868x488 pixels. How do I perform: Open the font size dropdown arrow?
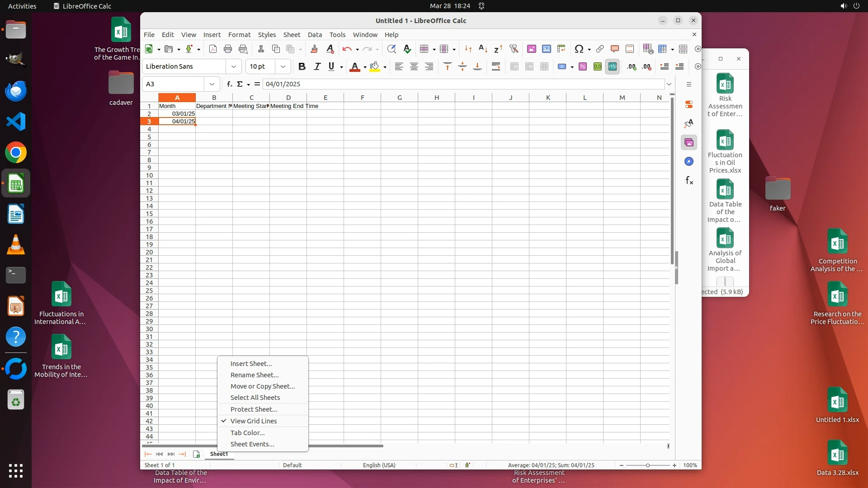tap(283, 66)
